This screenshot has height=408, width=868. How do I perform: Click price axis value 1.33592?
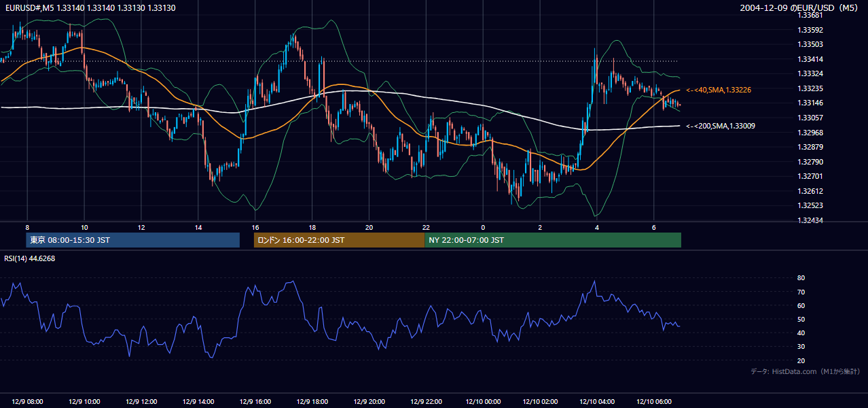coord(810,30)
